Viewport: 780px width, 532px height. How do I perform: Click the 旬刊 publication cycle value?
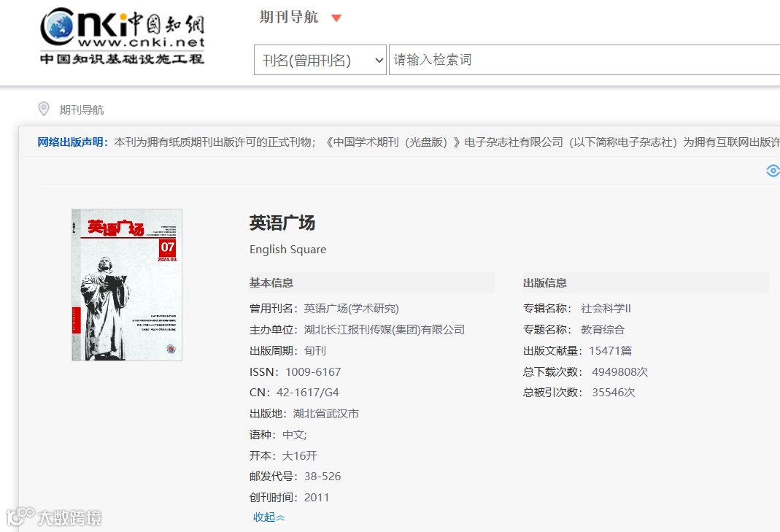[x=315, y=351]
